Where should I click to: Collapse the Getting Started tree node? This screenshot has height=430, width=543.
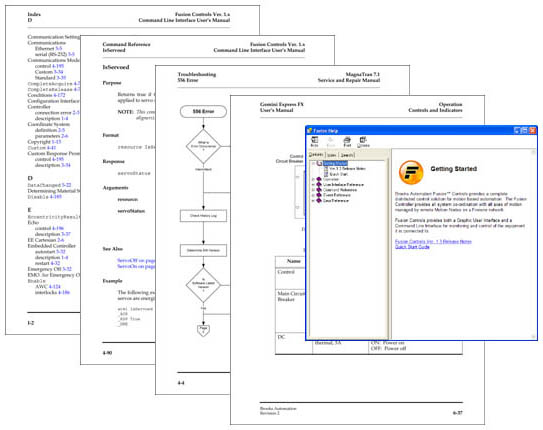(x=313, y=163)
